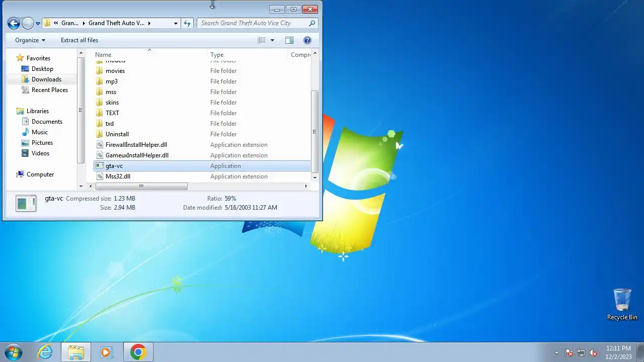The image size is (644, 362).
Task: Open the more view options dropdown
Action: (x=273, y=40)
